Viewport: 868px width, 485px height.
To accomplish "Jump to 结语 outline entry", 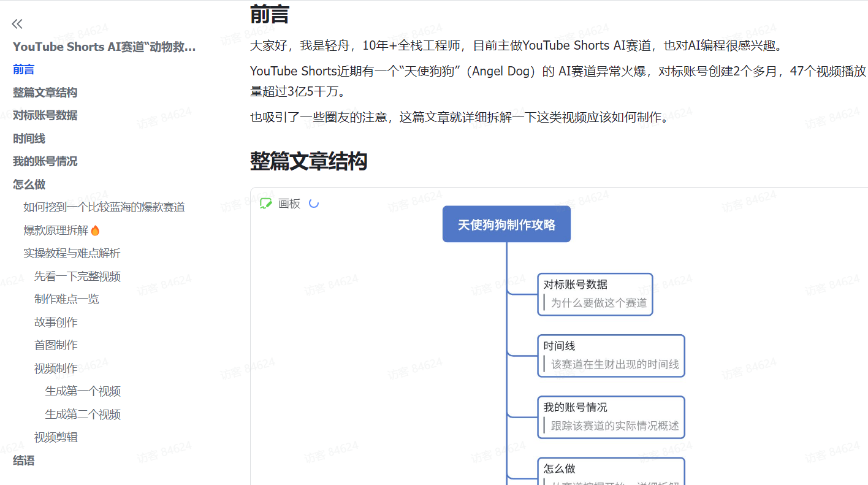I will pyautogui.click(x=24, y=460).
